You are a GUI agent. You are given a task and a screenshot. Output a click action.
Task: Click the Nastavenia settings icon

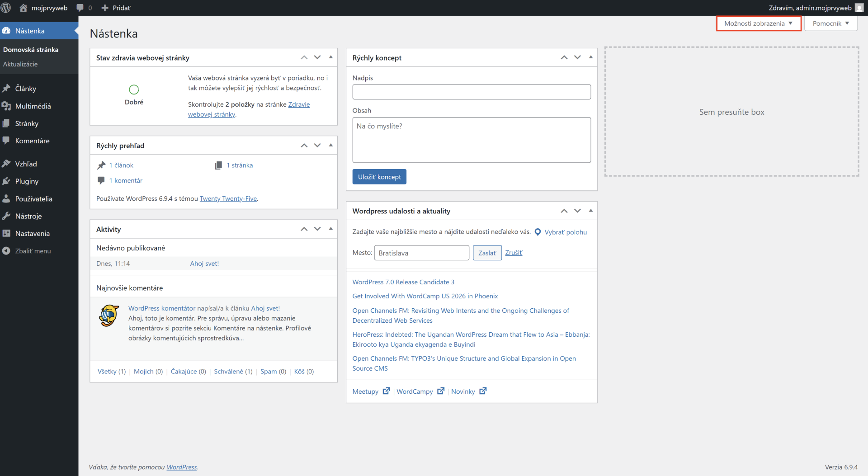tap(6, 234)
